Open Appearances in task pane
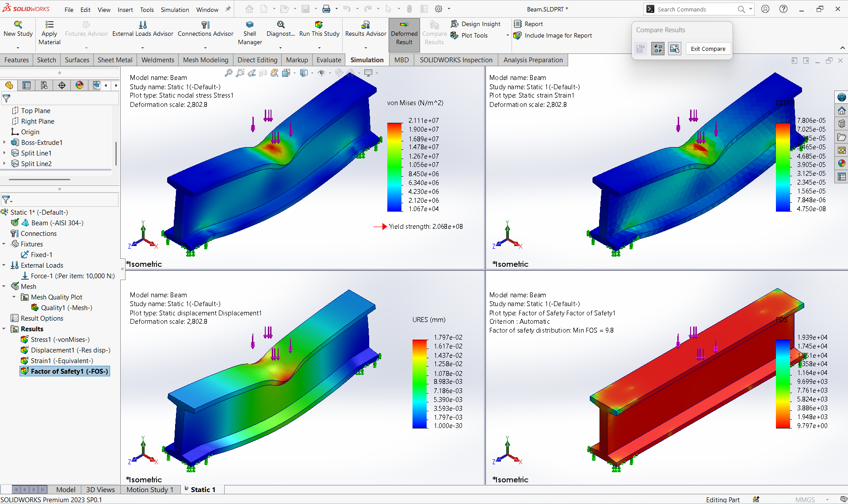Viewport: 848px width, 504px height. click(x=841, y=163)
